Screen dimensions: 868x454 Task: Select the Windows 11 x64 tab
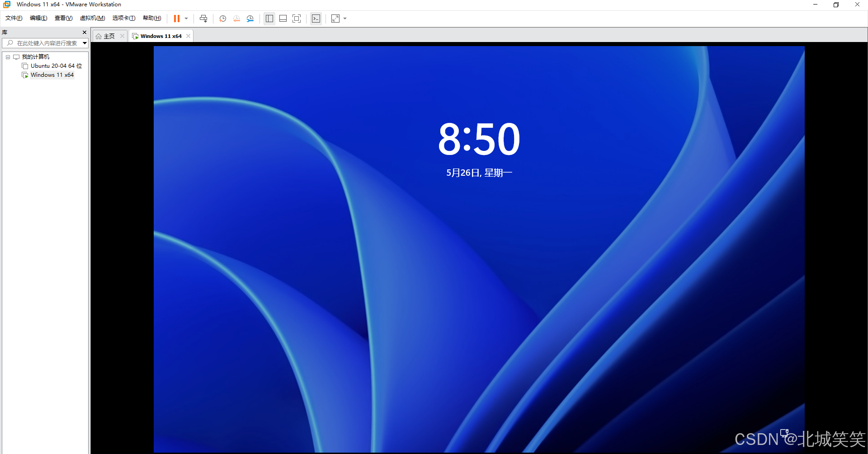point(161,36)
